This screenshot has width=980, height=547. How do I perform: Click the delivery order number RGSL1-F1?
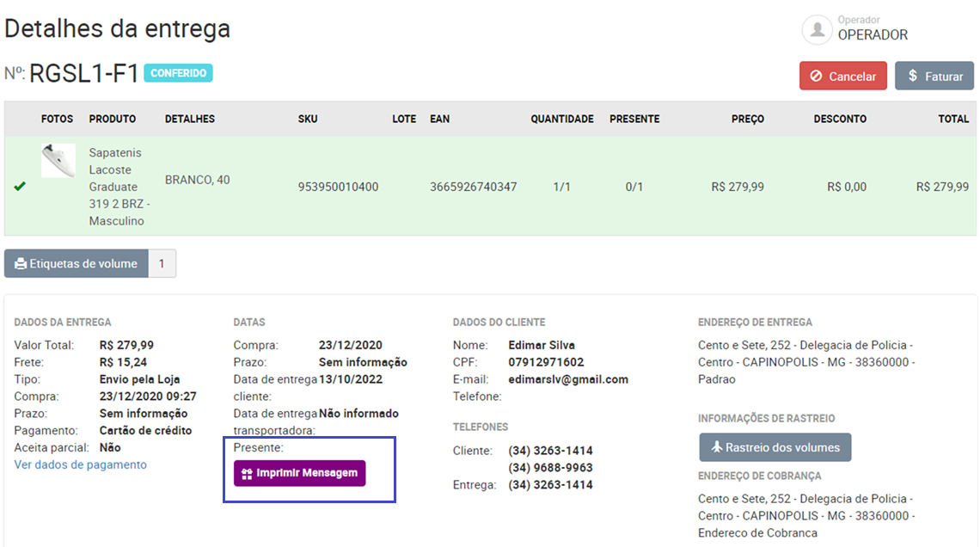tap(84, 74)
